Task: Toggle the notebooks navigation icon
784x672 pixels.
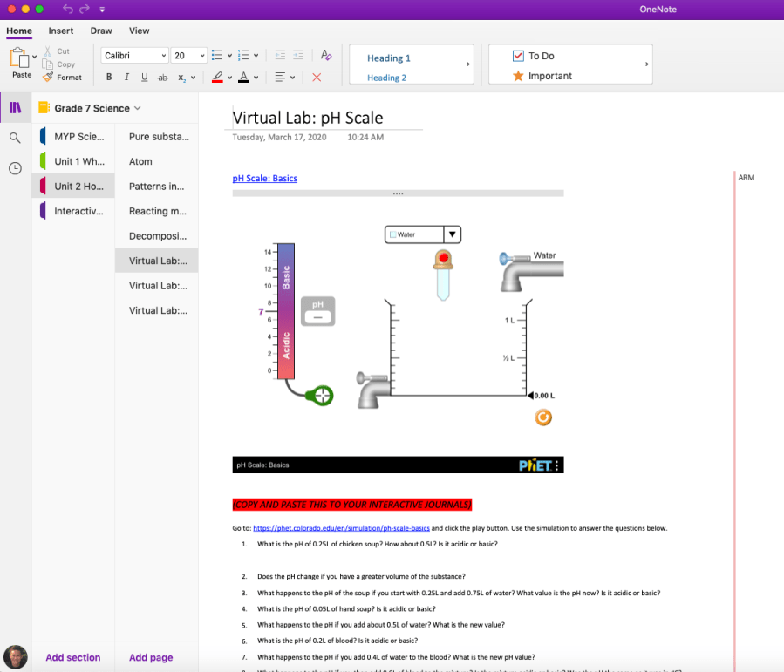Action: (x=15, y=108)
